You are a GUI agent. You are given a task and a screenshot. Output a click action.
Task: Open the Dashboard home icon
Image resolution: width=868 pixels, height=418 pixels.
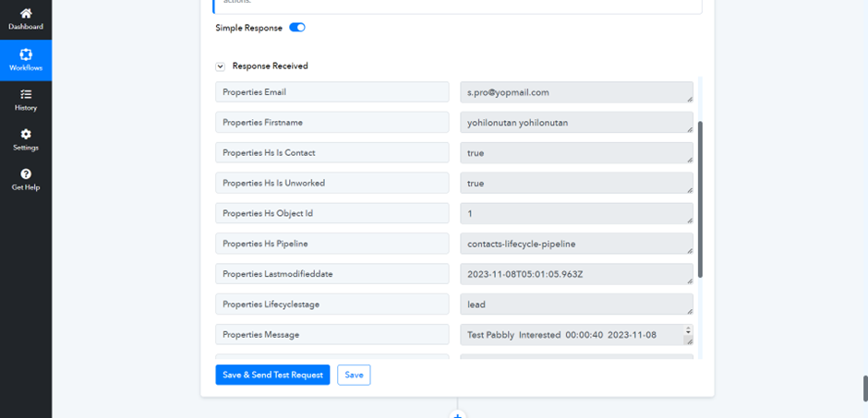point(26,14)
